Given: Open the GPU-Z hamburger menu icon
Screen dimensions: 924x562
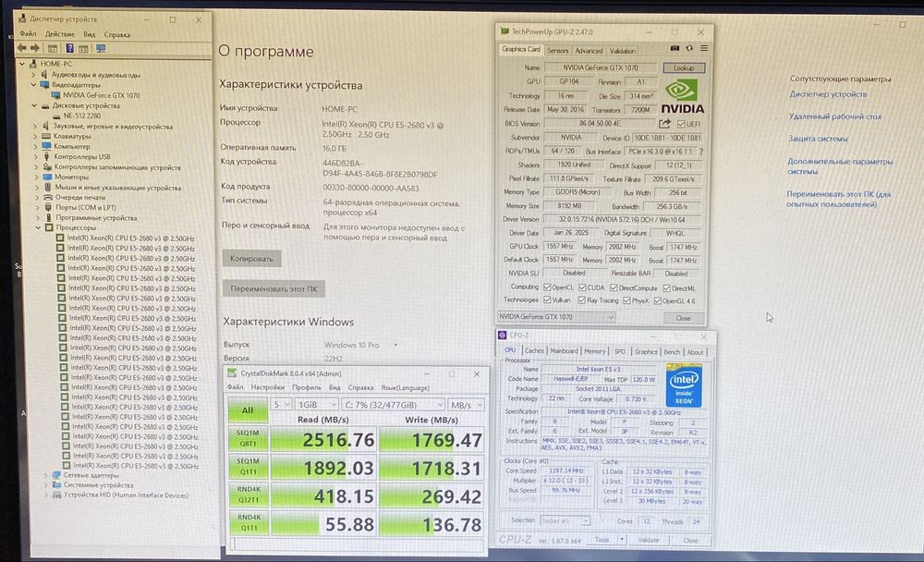Looking at the screenshot, I should (703, 48).
